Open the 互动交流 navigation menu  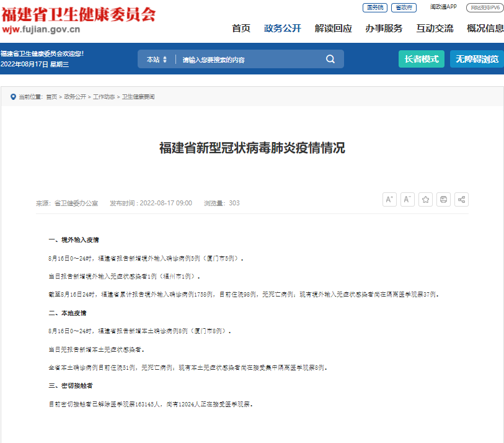coord(435,29)
